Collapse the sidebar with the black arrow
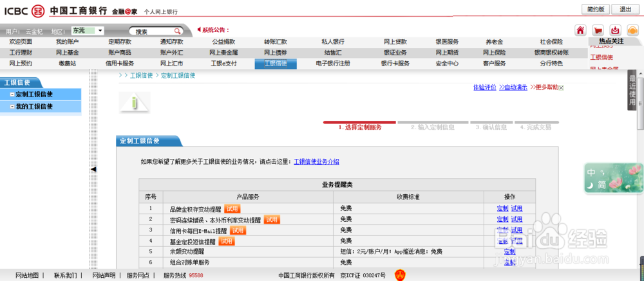This screenshot has width=644, height=281. (93, 169)
